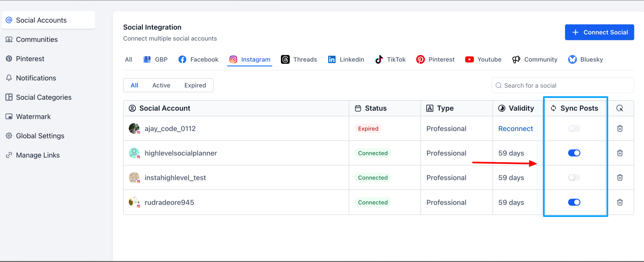Delete the ajay_code_0112 account via trash icon
The image size is (644, 262).
620,129
